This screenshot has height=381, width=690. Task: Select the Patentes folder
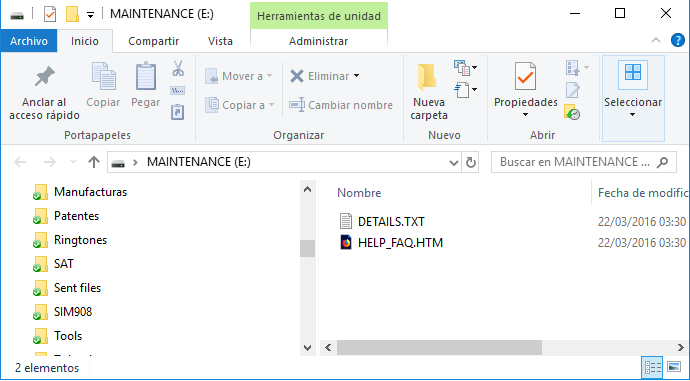click(66, 216)
